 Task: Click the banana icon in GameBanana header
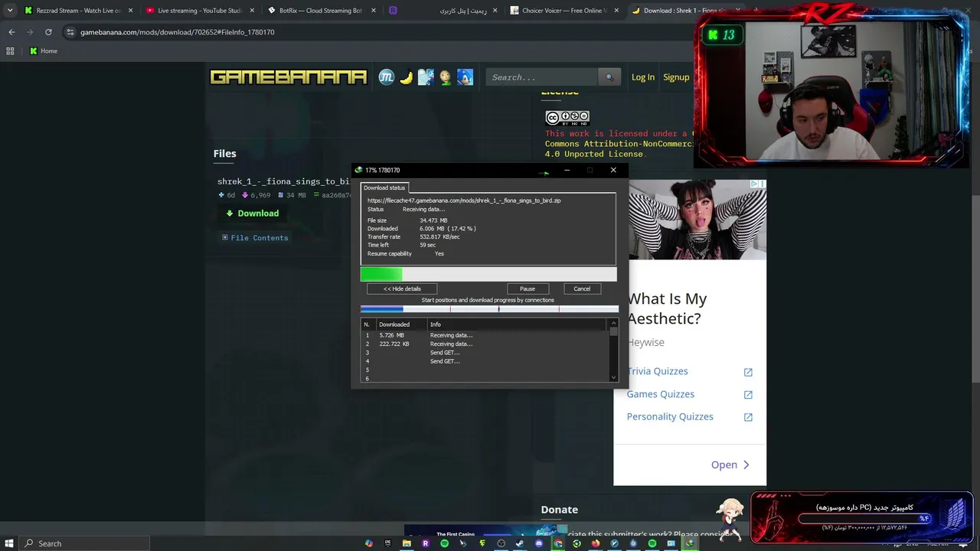407,77
